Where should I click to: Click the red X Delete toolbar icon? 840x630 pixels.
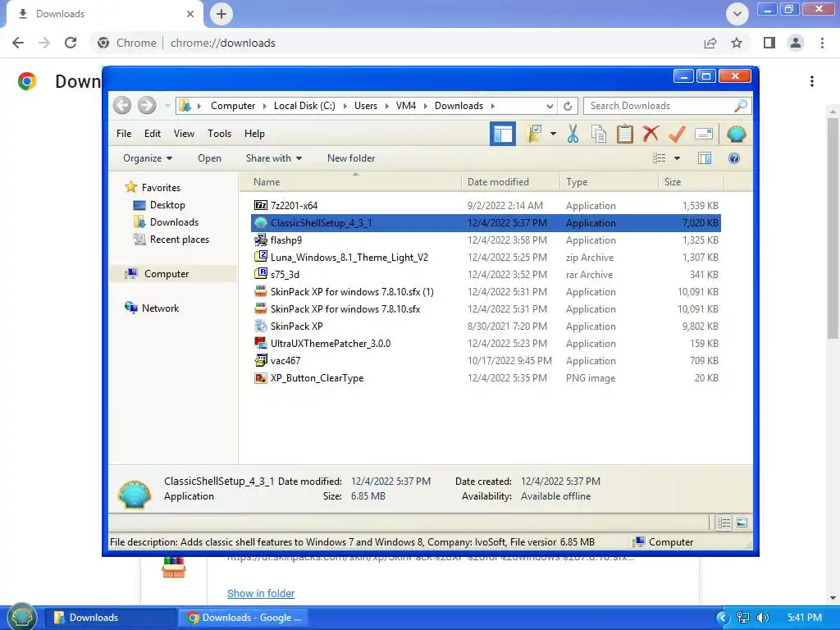651,134
